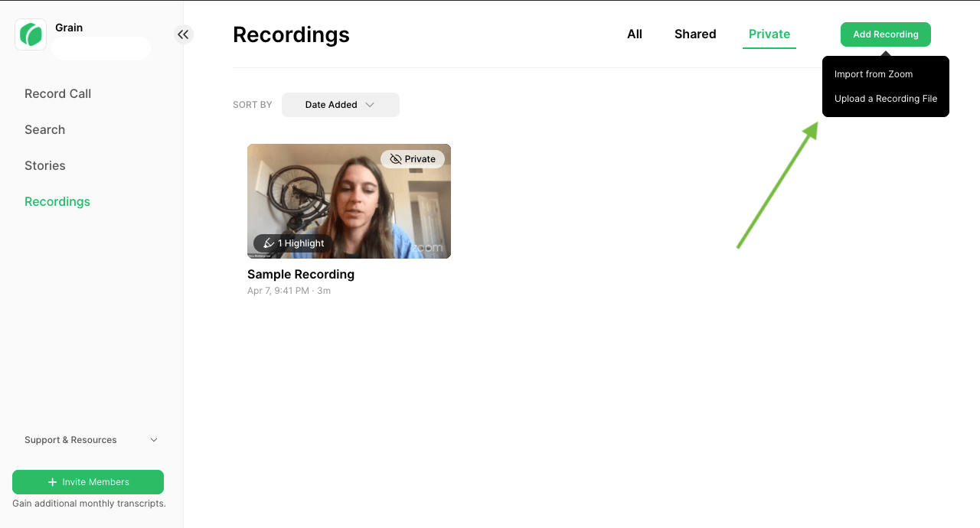The width and height of the screenshot is (980, 528).
Task: Collapse the sidebar with the double-chevron icon
Action: (x=183, y=34)
